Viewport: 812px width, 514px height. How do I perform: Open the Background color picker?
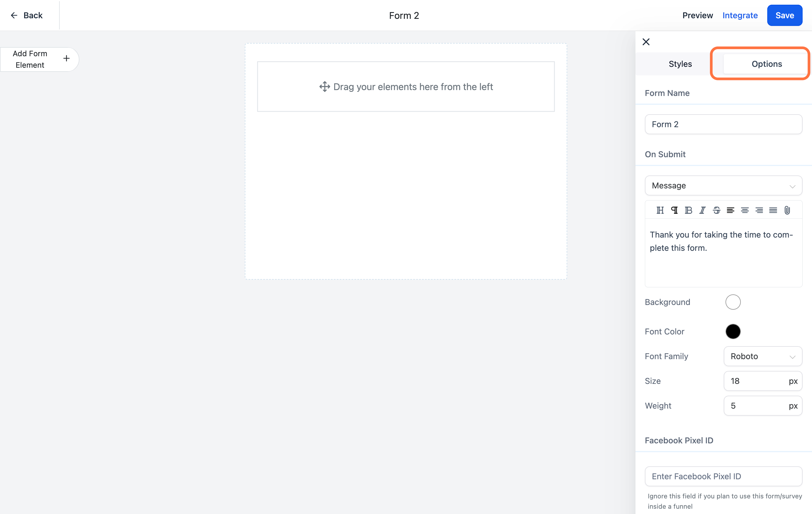[x=733, y=302]
